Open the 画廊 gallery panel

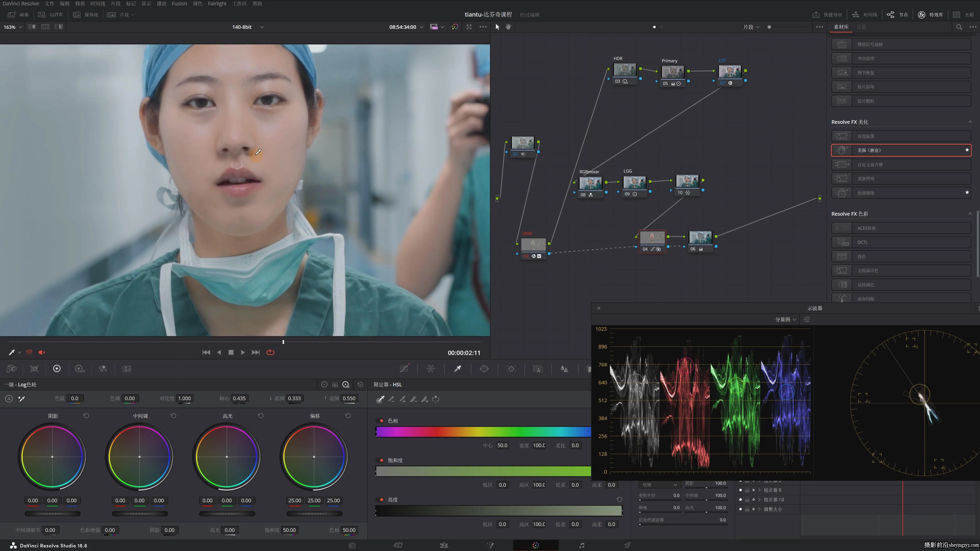(18, 15)
